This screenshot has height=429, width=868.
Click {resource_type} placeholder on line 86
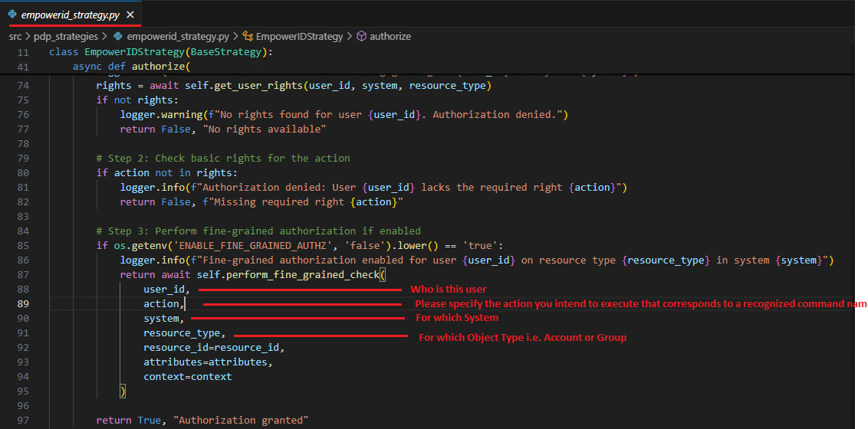pos(666,260)
